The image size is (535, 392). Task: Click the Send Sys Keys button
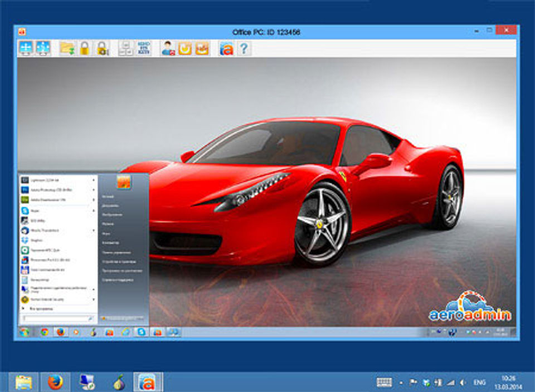[x=144, y=48]
